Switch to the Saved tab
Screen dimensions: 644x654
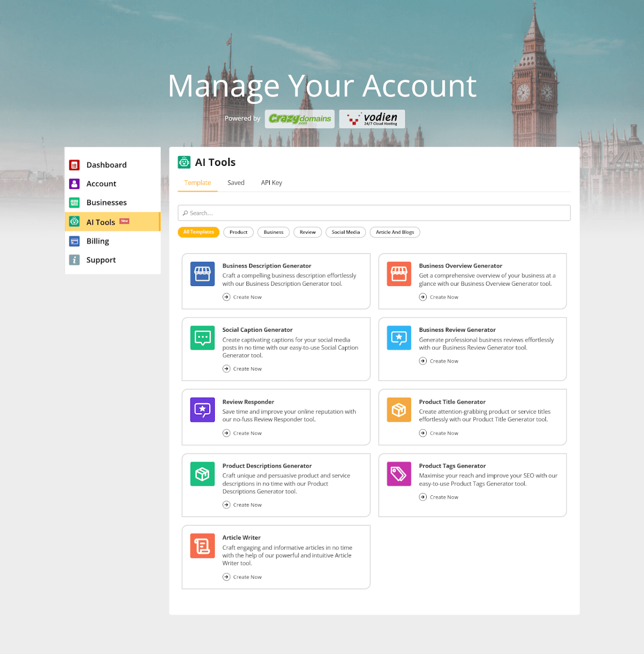point(235,183)
